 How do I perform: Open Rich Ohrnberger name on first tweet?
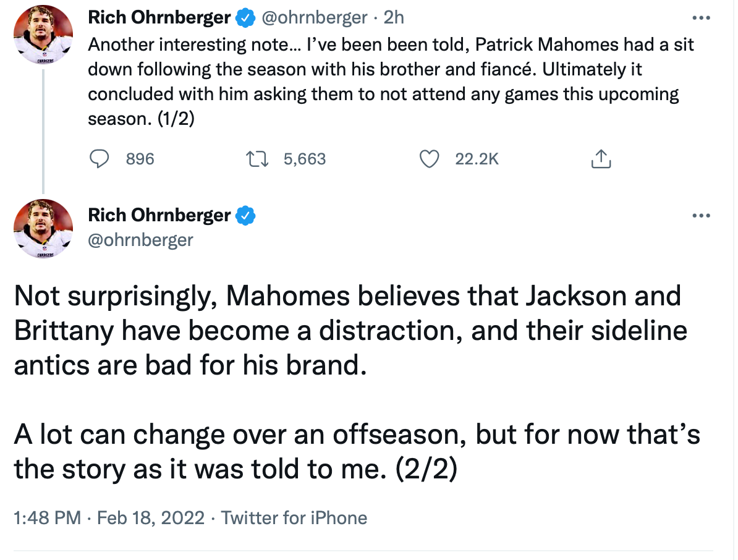(159, 18)
